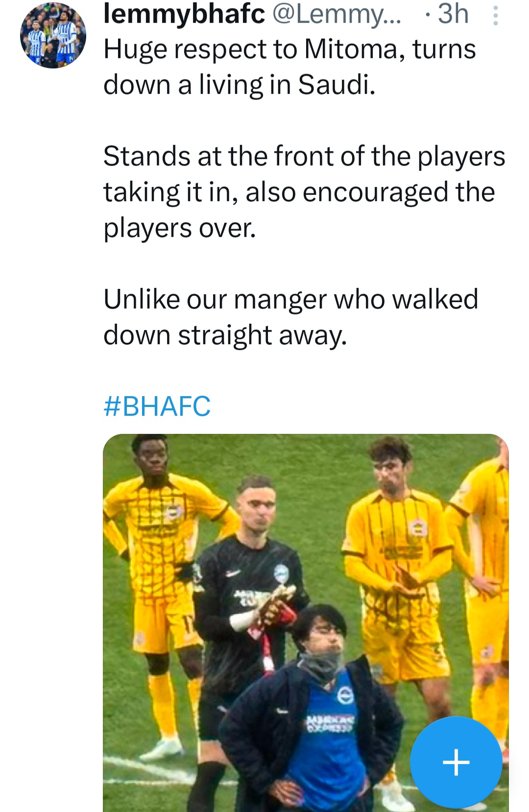Click 'players over.' line in tweet text
This screenshot has width=529, height=812.
coord(180,228)
